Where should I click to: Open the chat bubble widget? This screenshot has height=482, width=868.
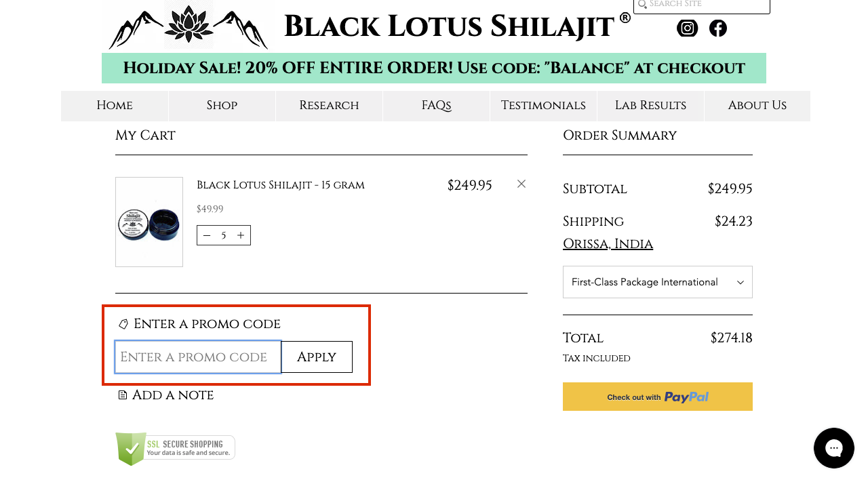tap(834, 448)
